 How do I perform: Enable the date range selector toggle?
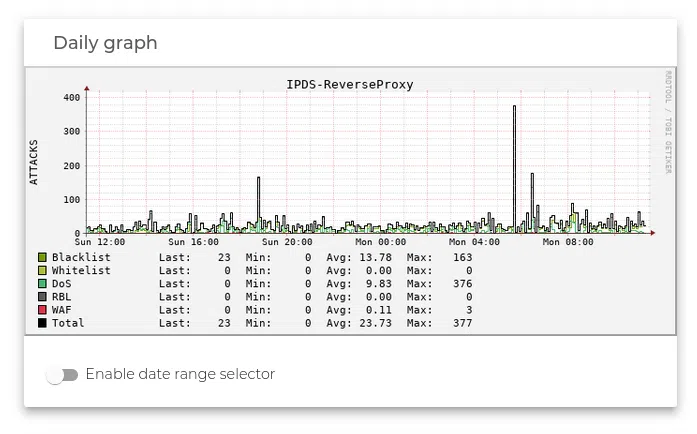pyautogui.click(x=62, y=375)
